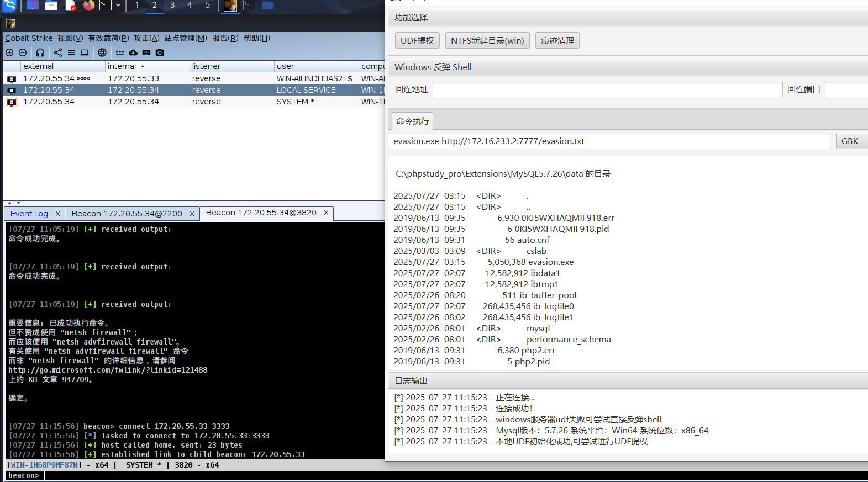This screenshot has width=868, height=482.
Task: Switch to session table view (three-lines icon)
Action: tap(71, 52)
